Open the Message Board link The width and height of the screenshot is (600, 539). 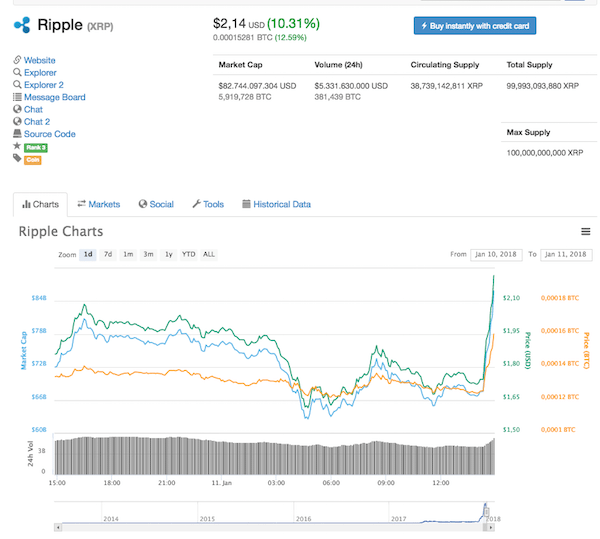click(55, 97)
